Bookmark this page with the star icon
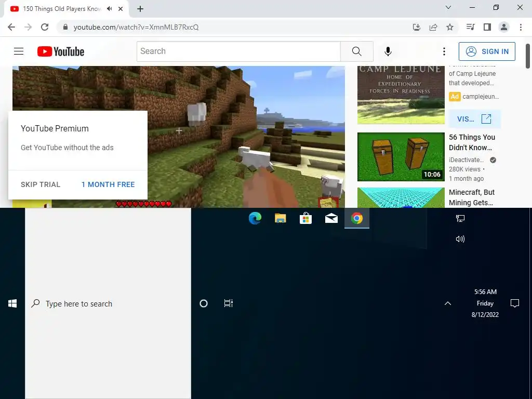Viewport: 532px width, 399px height. [x=450, y=27]
